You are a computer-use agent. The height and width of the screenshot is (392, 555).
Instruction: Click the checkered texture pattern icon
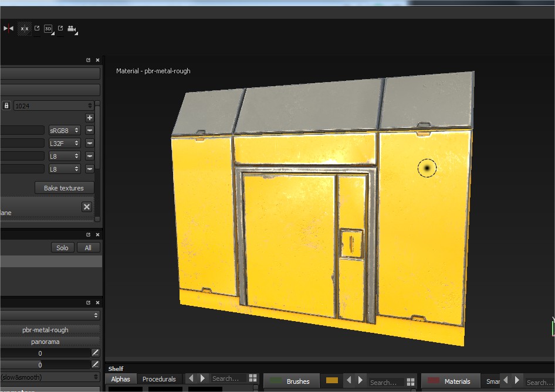coord(23,28)
